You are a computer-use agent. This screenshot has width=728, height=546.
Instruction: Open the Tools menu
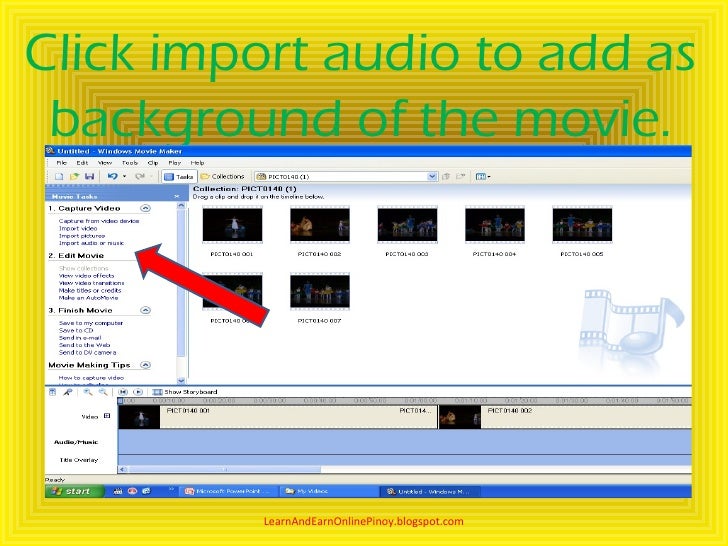click(x=130, y=163)
